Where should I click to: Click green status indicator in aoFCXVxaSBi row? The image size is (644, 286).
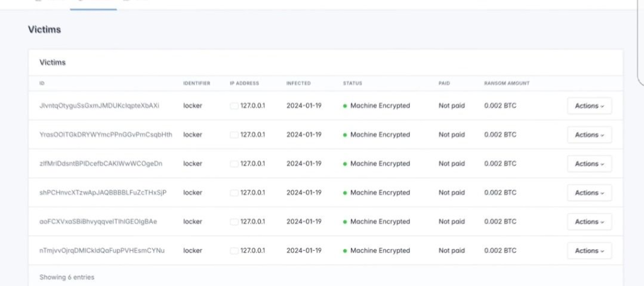pos(345,222)
